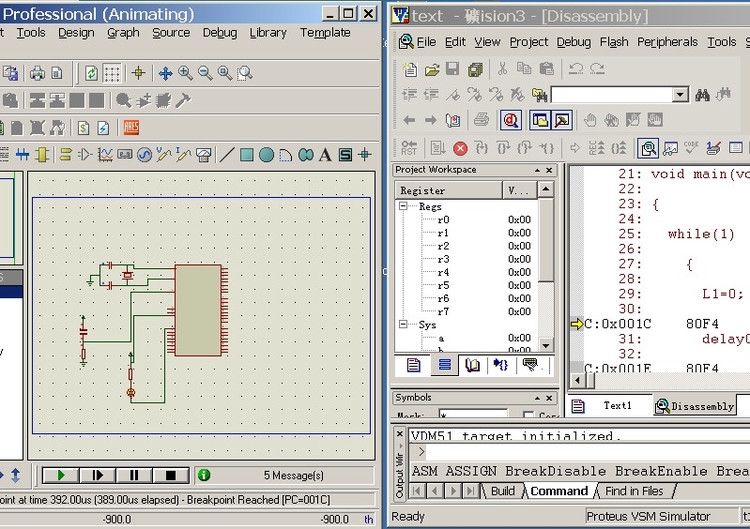This screenshot has height=529, width=750.
Task: Select the text 'A' tool in Proteus
Action: (325, 155)
